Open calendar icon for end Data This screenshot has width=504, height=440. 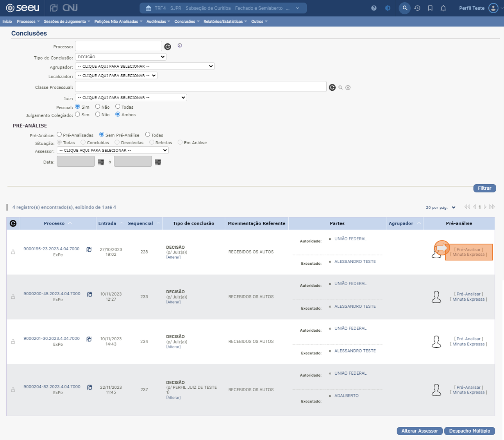point(158,162)
